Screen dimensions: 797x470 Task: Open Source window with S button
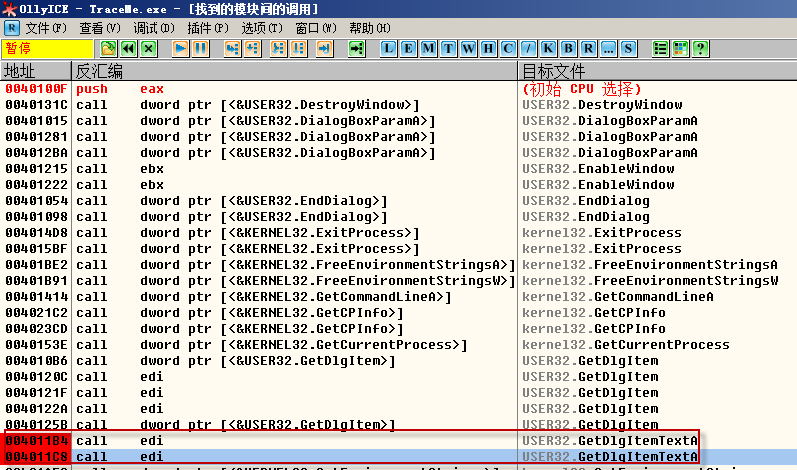tap(629, 49)
